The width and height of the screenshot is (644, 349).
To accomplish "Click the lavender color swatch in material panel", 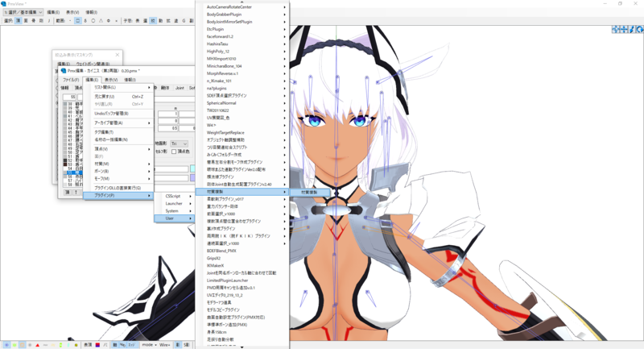I will (x=192, y=178).
